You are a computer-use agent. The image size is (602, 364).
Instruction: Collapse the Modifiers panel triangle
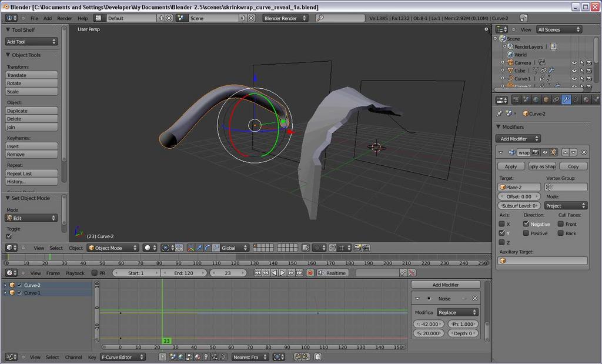point(499,126)
